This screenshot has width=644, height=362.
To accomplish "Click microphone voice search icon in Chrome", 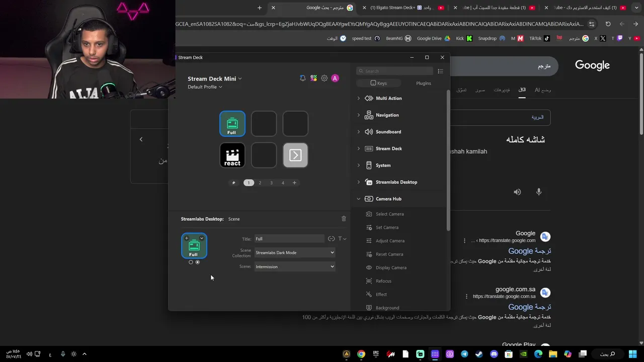I will (x=539, y=192).
